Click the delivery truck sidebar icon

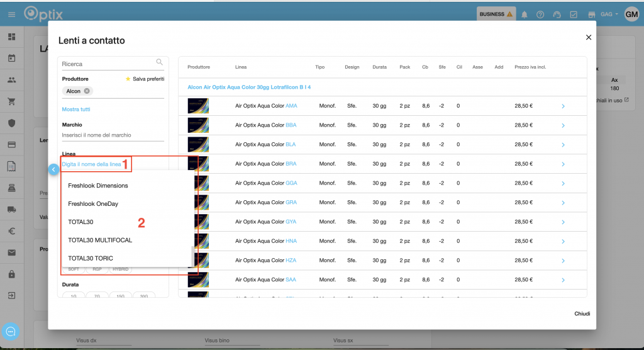point(11,210)
